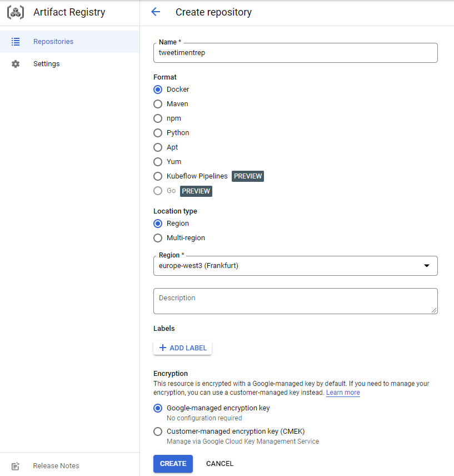The image size is (454, 476).
Task: Click into the Name text field
Action: tap(295, 53)
